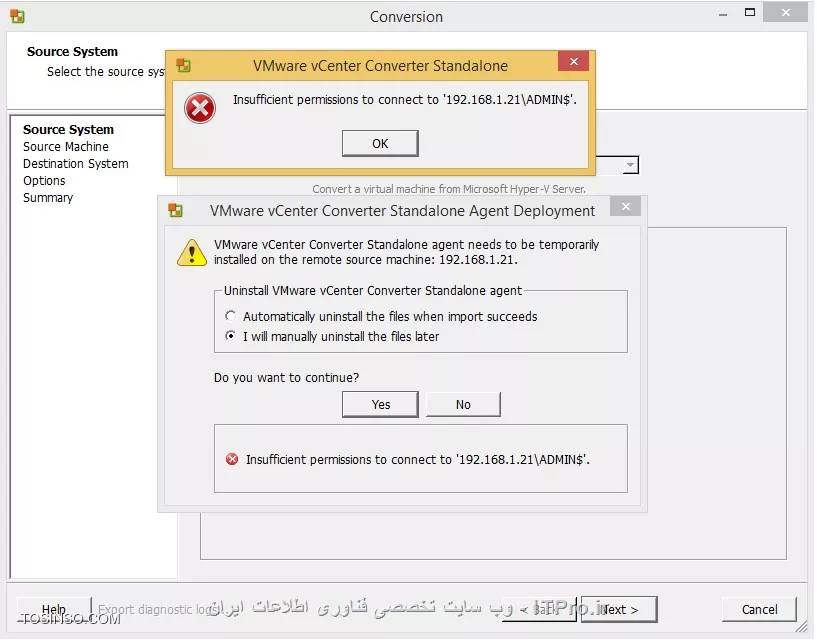Click the error dialog title bar app icon
The image size is (817, 640).
183,66
